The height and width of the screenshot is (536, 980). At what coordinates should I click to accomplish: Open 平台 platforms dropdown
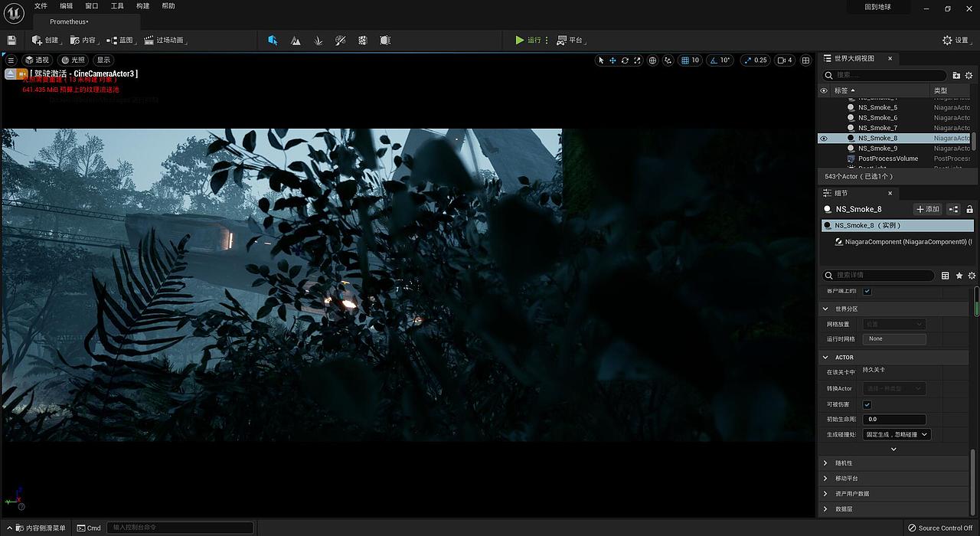[570, 41]
